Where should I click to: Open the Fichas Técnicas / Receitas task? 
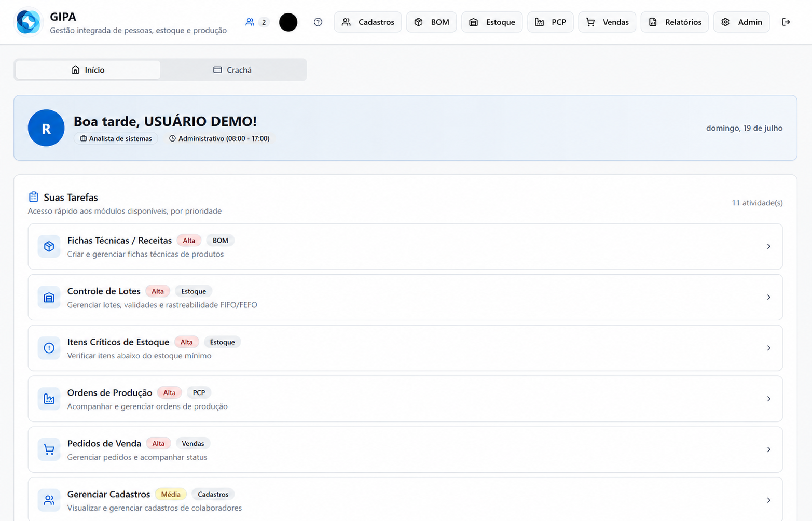[405, 246]
